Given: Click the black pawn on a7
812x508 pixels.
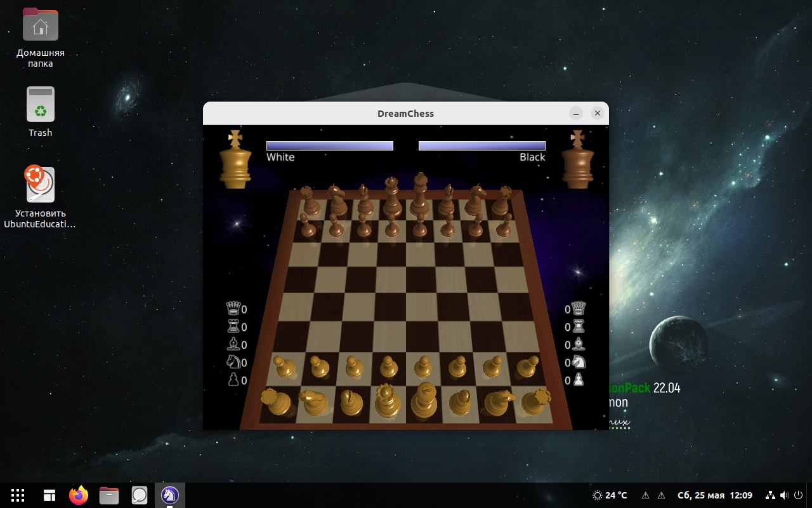Looking at the screenshot, I should [x=308, y=226].
